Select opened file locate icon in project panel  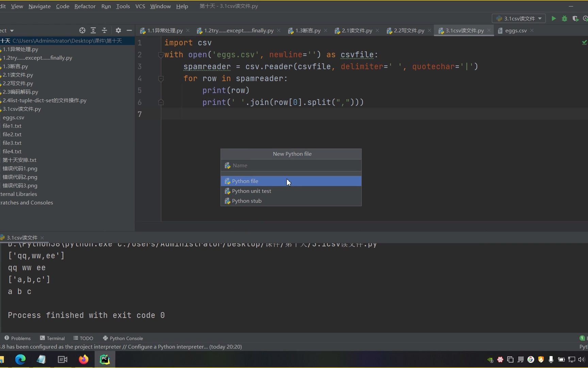pyautogui.click(x=82, y=30)
